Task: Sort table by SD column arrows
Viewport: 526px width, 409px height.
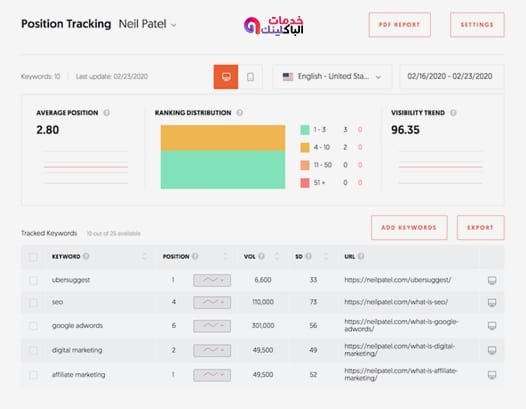Action: pyautogui.click(x=325, y=257)
